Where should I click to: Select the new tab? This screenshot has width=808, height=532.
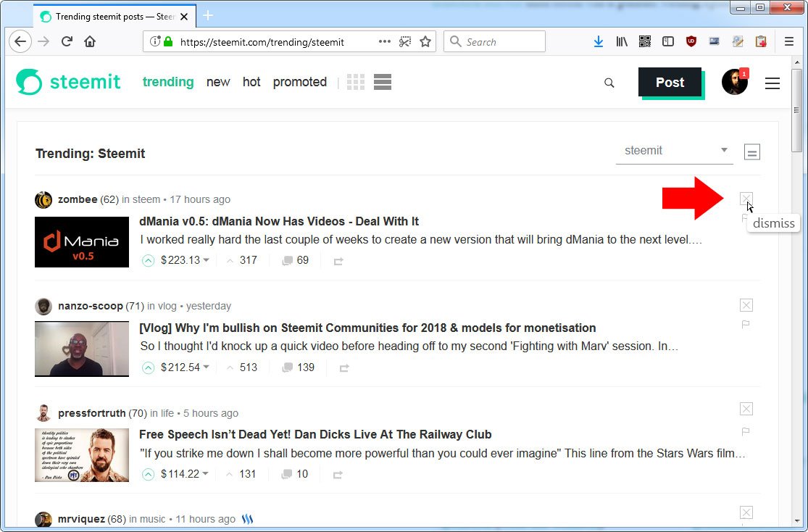(218, 82)
